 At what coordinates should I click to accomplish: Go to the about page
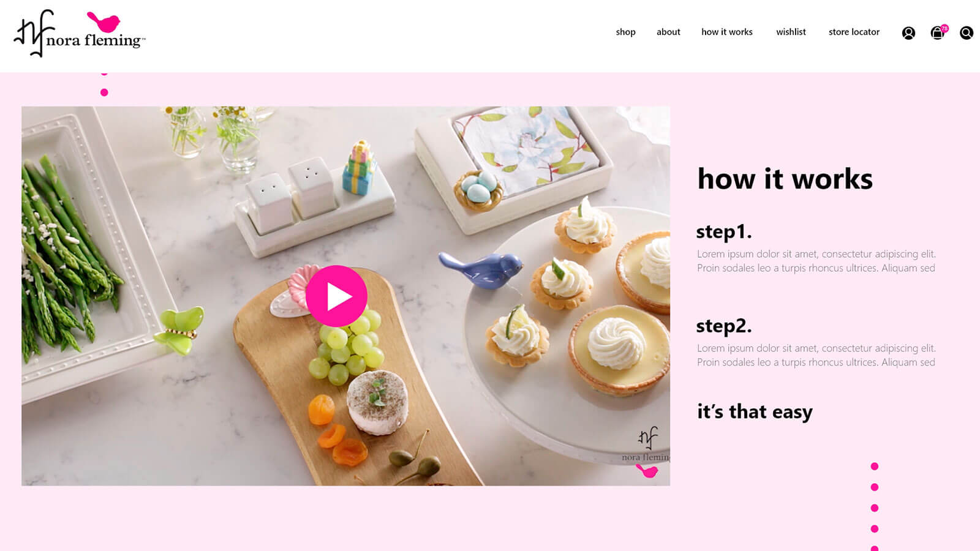pyautogui.click(x=668, y=32)
